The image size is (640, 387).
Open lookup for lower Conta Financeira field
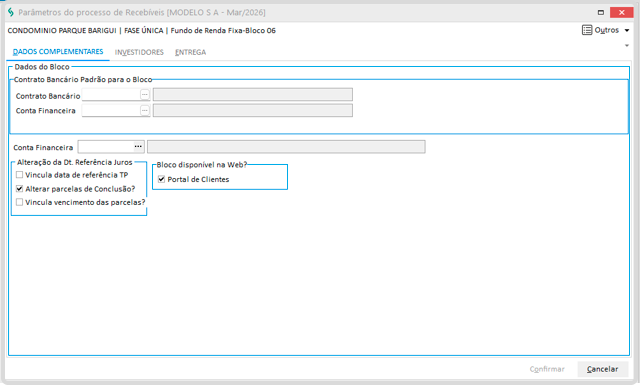point(138,146)
